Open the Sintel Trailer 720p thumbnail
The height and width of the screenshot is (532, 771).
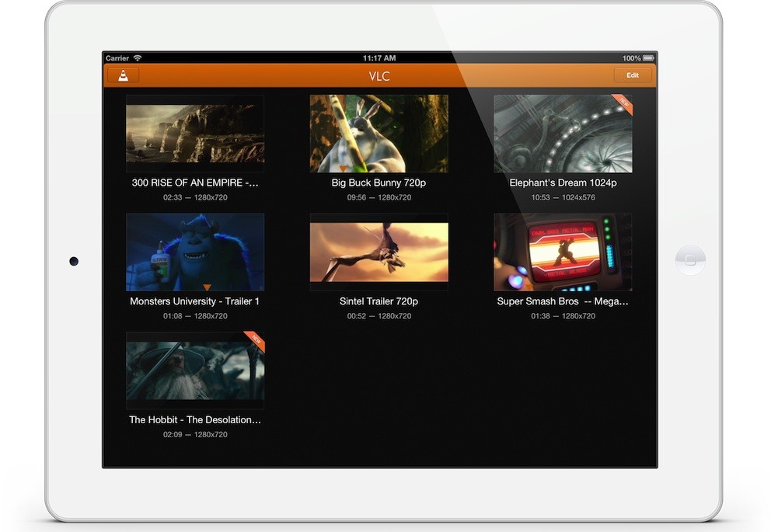pos(379,252)
